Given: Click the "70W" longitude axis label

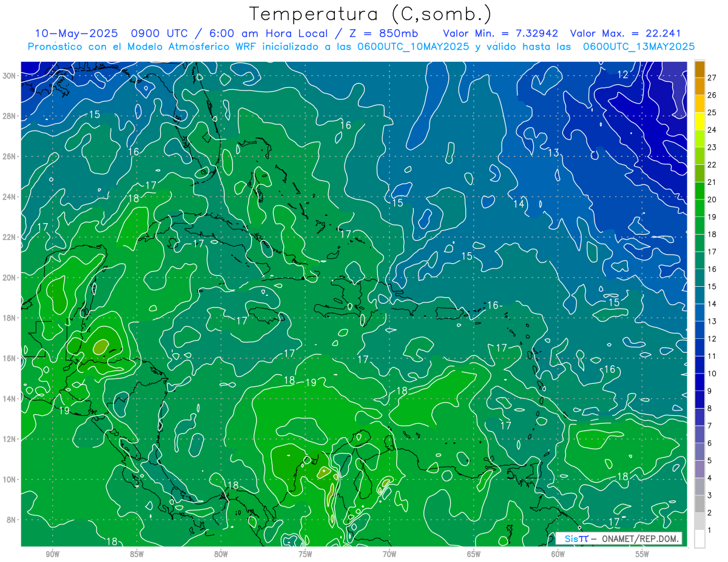Looking at the screenshot, I should [389, 554].
